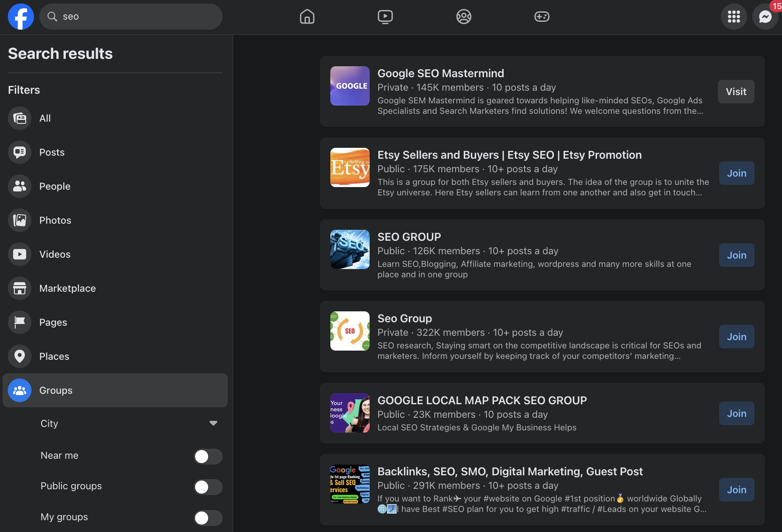Viewport: 782px width, 532px height.
Task: Choose the Pages filter
Action: [x=53, y=322]
